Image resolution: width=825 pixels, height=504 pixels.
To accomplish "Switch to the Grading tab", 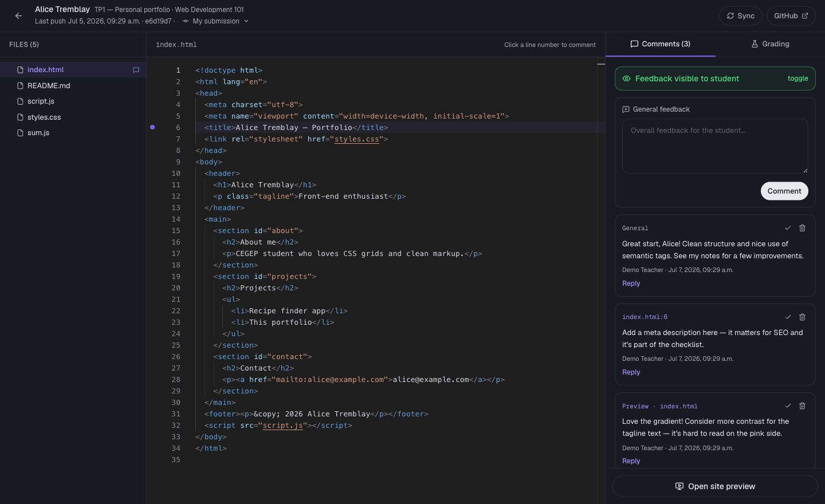I will pyautogui.click(x=770, y=44).
